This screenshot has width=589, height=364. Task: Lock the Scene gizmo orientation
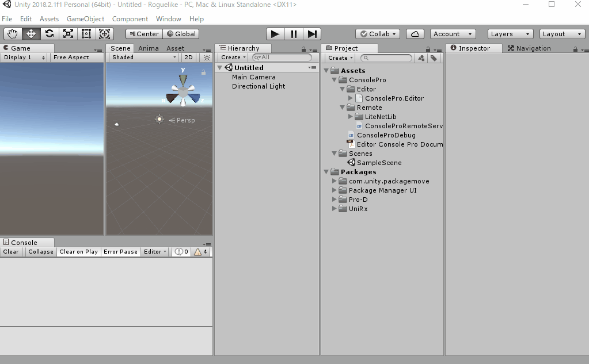(203, 72)
